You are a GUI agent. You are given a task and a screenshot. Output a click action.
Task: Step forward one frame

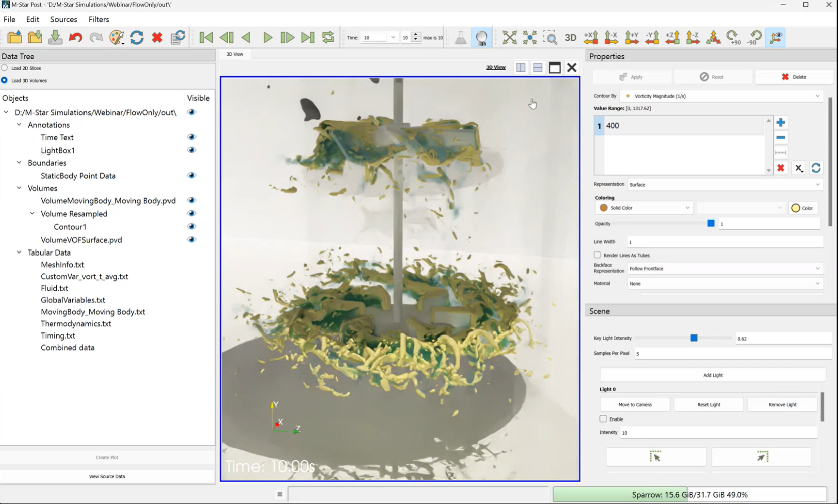tap(287, 37)
